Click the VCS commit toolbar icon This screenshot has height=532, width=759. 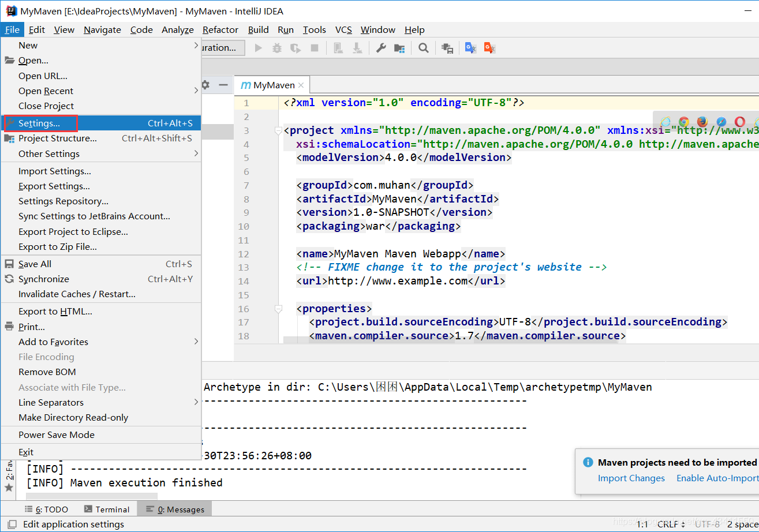click(x=357, y=48)
